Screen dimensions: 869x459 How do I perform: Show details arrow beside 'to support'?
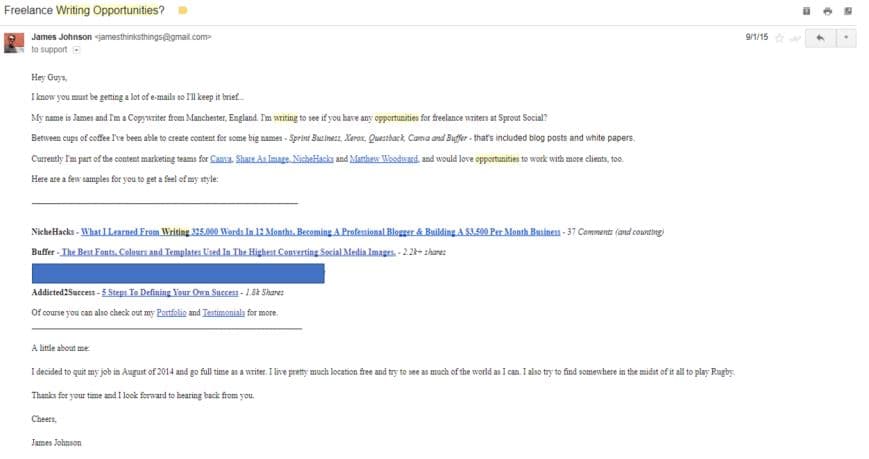[x=76, y=50]
